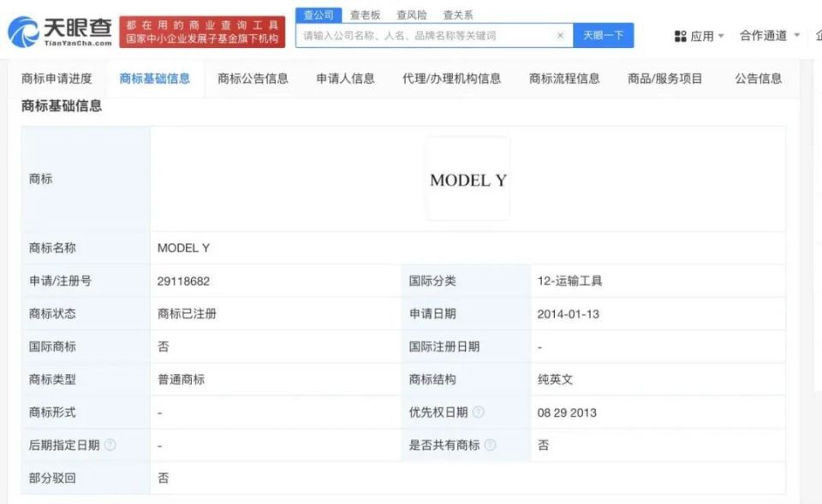Switch to 申请人信息 tab
The image size is (822, 504).
(x=345, y=79)
